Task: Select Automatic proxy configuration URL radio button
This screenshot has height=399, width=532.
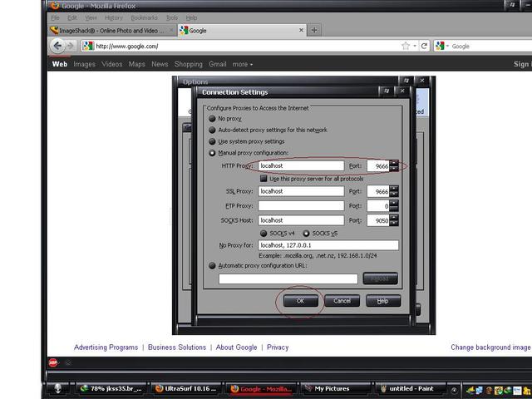Action: click(212, 266)
